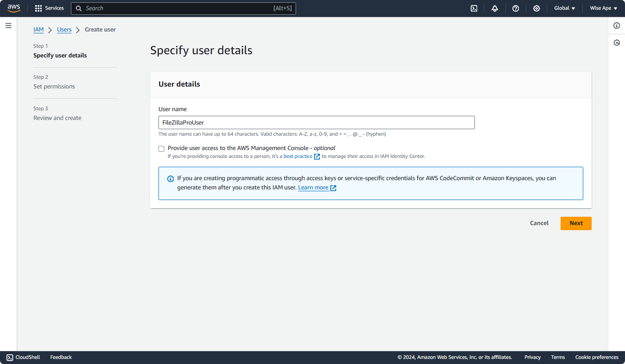Click the User name input field
Image resolution: width=625 pixels, height=364 pixels.
pos(316,122)
